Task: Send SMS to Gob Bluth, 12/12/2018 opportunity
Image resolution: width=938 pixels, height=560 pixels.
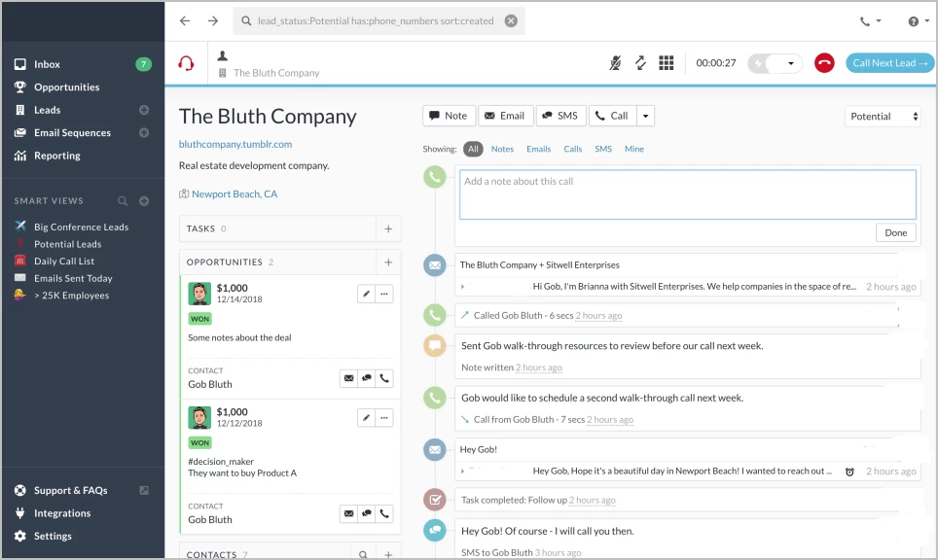Action: coord(367,513)
